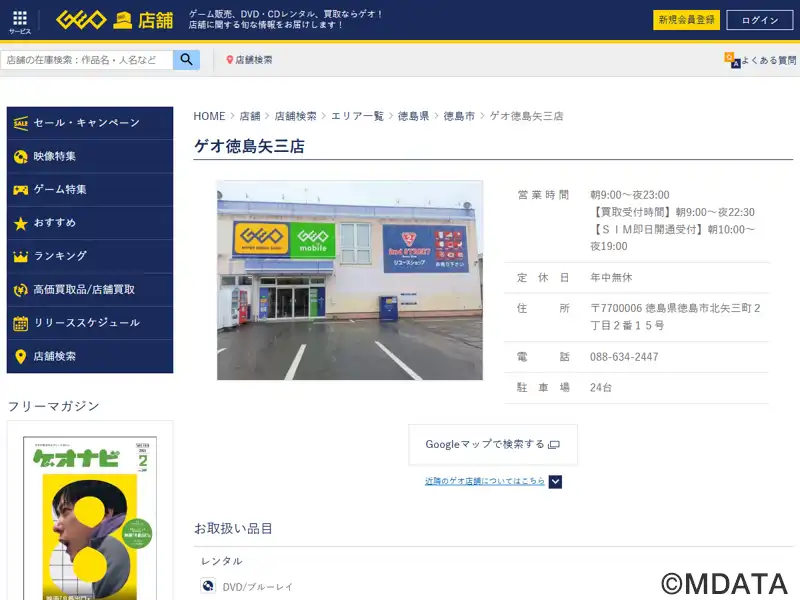Open the ランキング sidebar item

click(x=90, y=256)
